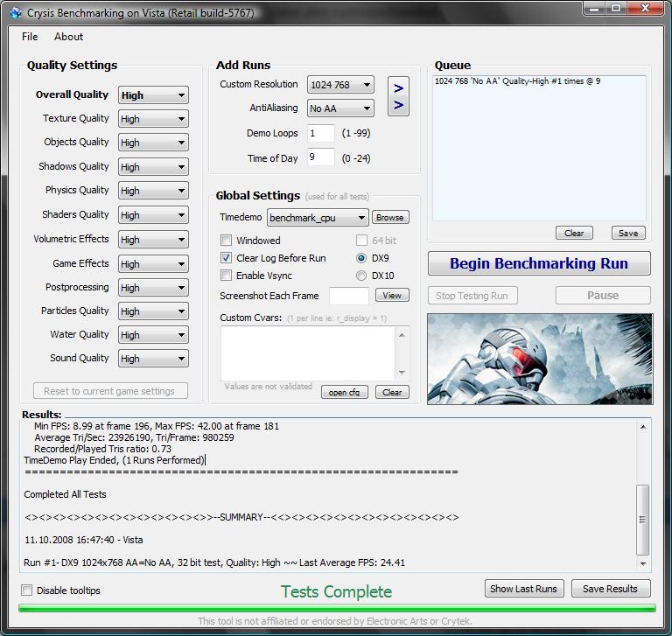
Task: Click the Tests Complete status text
Action: [336, 591]
